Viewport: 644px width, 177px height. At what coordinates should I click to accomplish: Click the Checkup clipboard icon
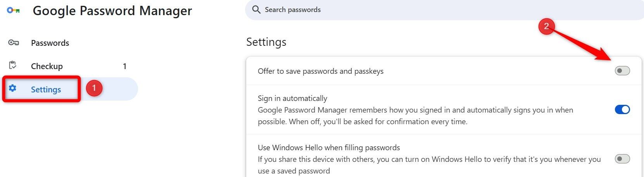click(x=13, y=66)
